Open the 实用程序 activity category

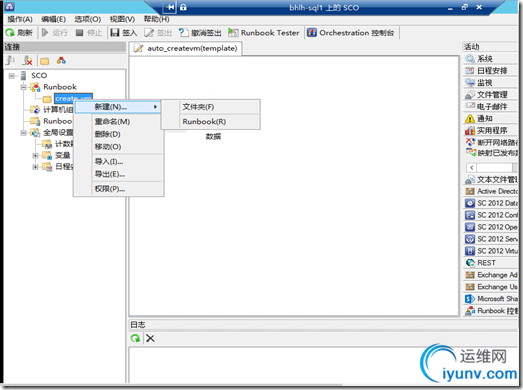[x=491, y=130]
